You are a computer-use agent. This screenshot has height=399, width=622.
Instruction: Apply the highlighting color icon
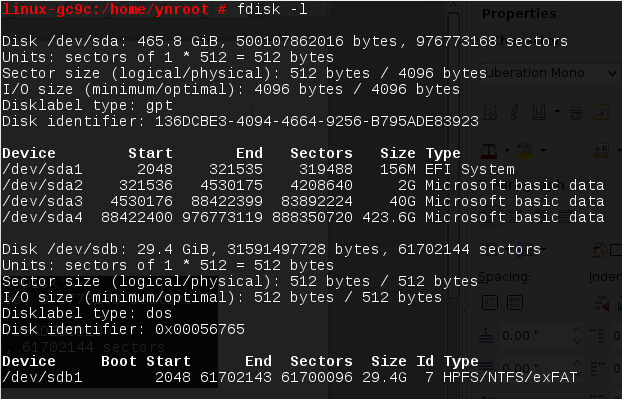click(x=525, y=151)
